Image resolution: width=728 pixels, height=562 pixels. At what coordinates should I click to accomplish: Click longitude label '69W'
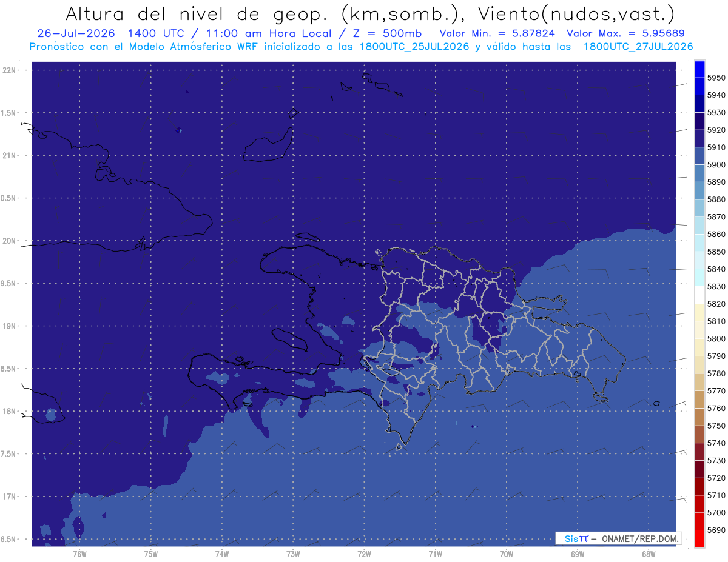(578, 554)
